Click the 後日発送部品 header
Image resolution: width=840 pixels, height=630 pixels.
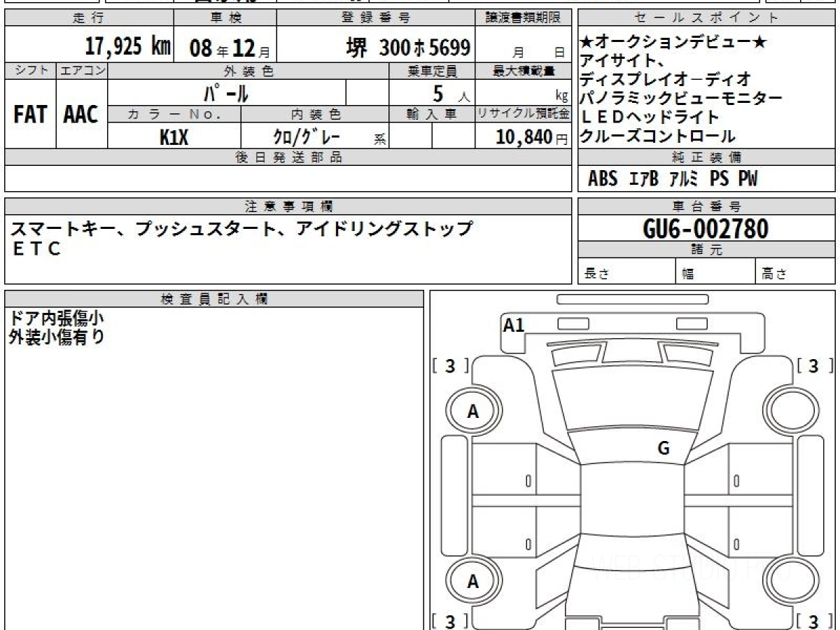(288, 157)
